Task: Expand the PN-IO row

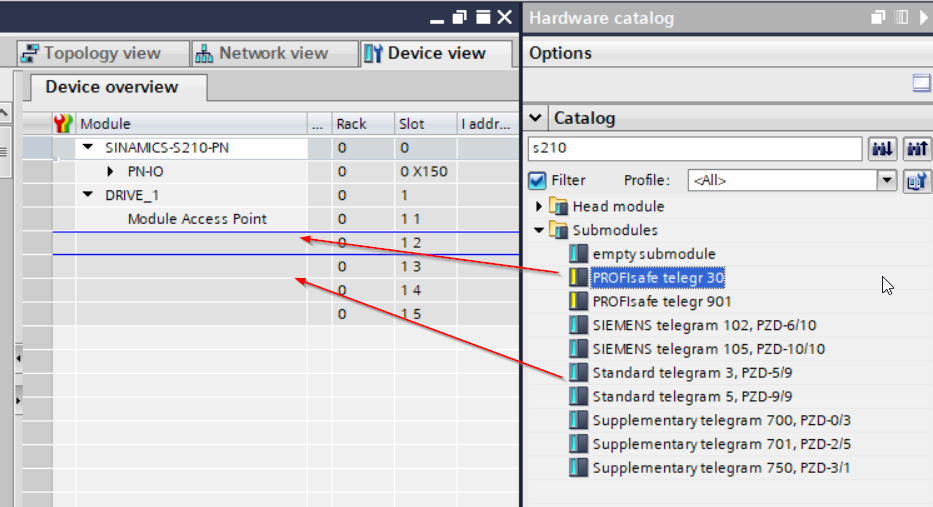Action: (110, 171)
